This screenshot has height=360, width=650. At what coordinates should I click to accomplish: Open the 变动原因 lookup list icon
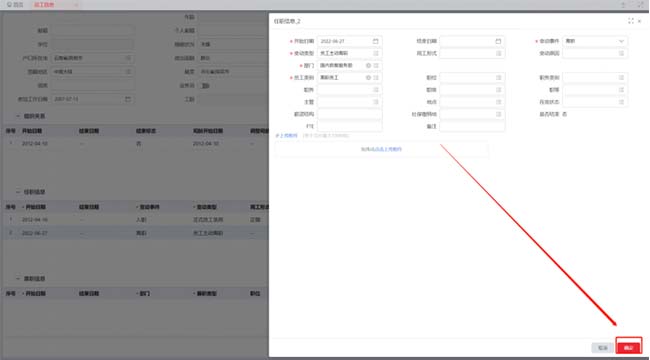pyautogui.click(x=621, y=54)
